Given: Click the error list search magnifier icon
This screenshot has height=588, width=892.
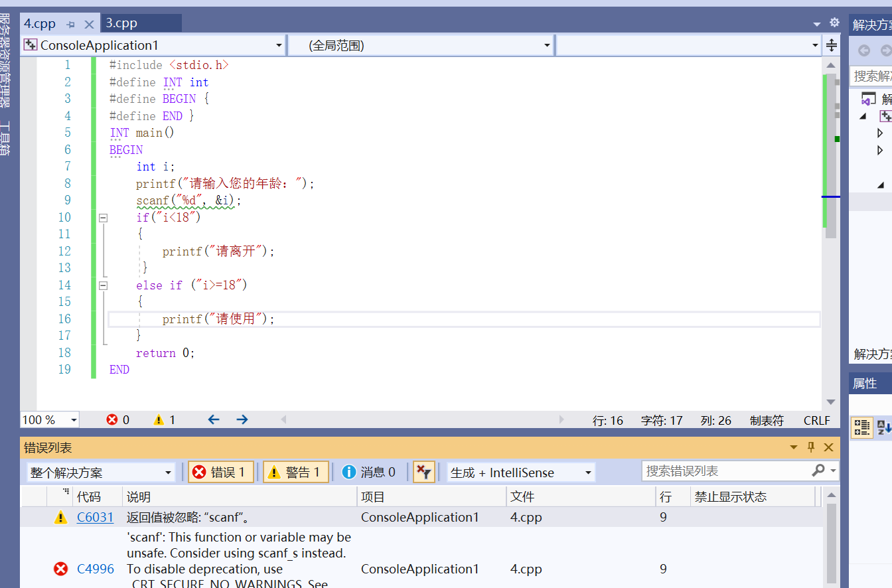Looking at the screenshot, I should pyautogui.click(x=818, y=471).
